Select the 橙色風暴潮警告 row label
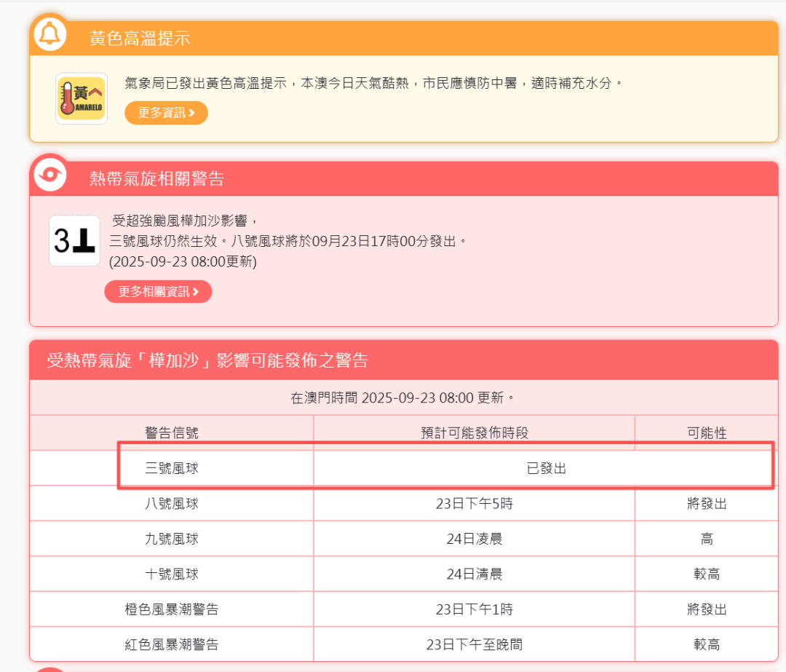 [172, 609]
